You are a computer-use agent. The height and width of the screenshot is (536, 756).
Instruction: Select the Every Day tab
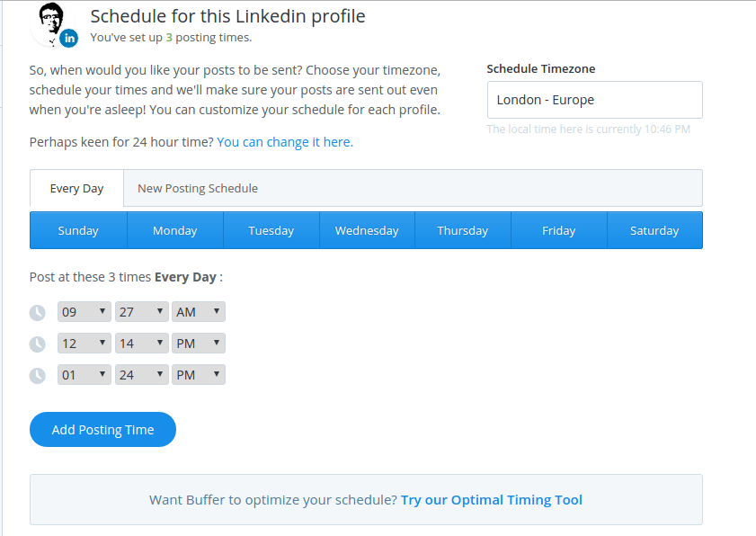[76, 189]
